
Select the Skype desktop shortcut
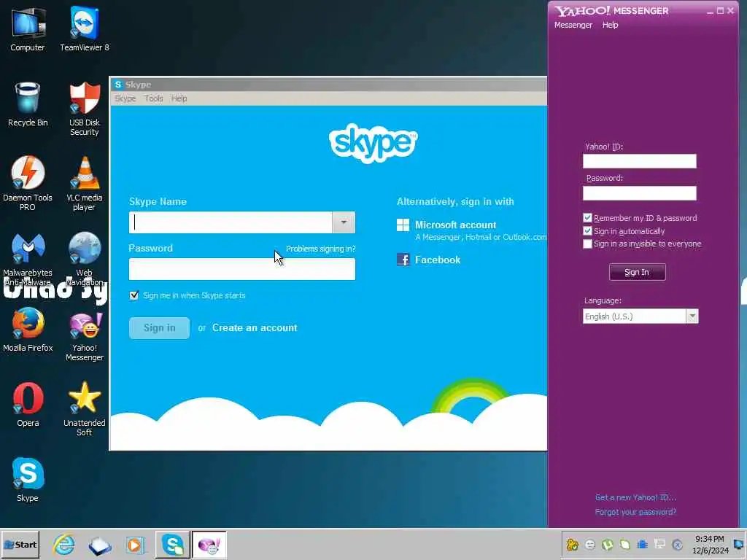pyautogui.click(x=28, y=480)
